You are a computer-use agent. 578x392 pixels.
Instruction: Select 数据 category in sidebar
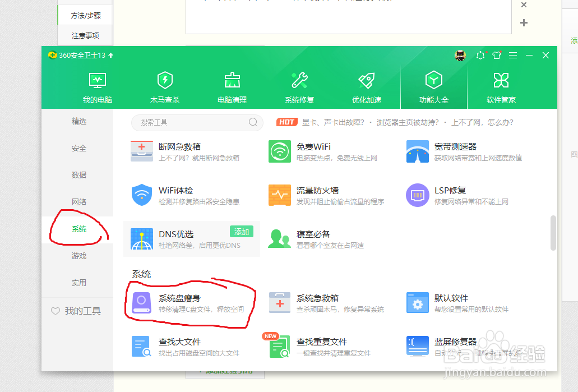point(78,175)
